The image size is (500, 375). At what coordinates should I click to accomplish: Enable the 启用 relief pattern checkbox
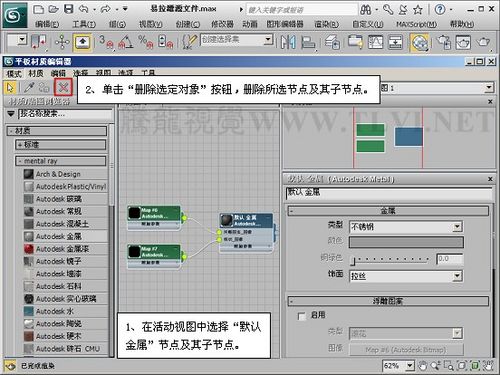(x=302, y=316)
